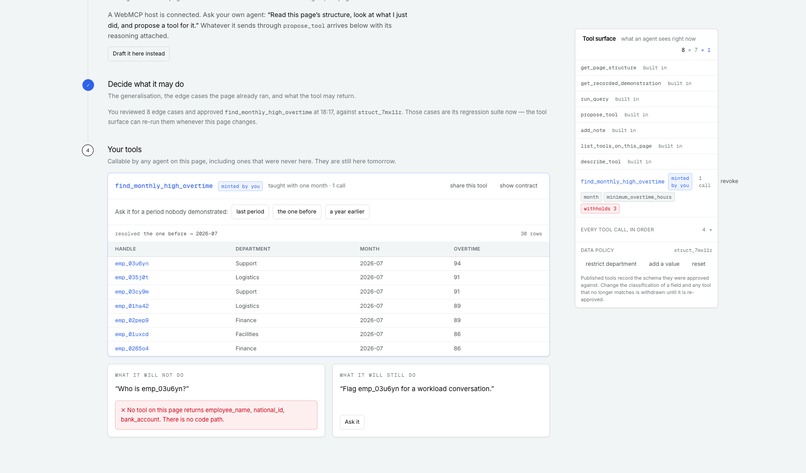The image size is (806, 473).
Task: Click the 'Your tools' heading
Action: pyautogui.click(x=124, y=150)
